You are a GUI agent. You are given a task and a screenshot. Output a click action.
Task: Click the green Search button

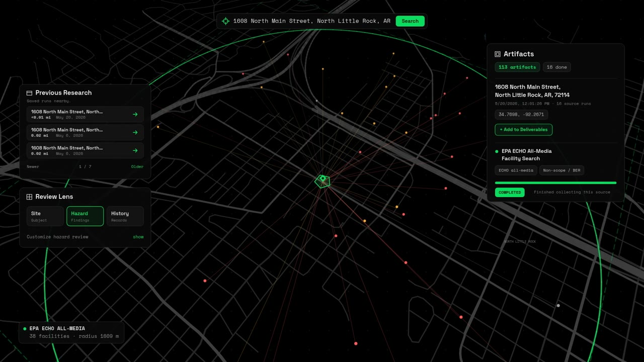point(410,21)
